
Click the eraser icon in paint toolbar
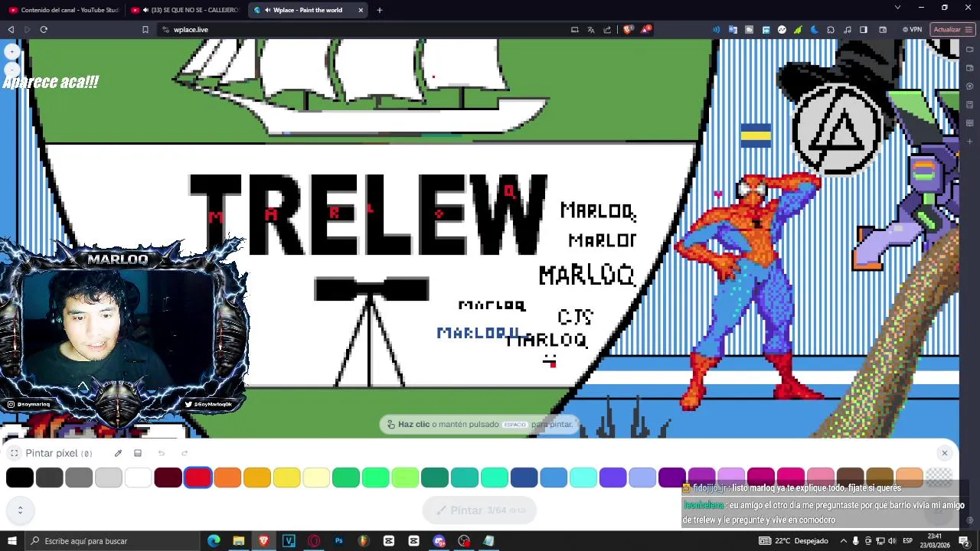pos(138,453)
